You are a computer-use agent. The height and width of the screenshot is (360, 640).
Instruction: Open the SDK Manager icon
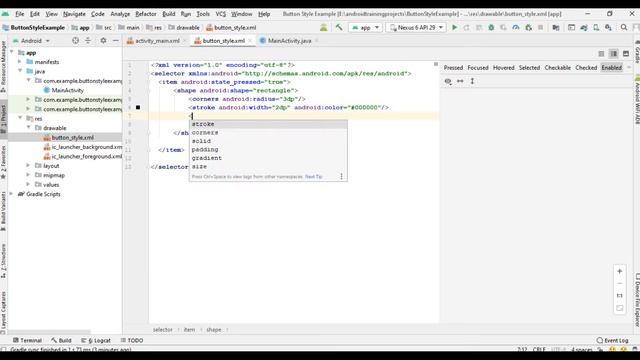[x=609, y=27]
